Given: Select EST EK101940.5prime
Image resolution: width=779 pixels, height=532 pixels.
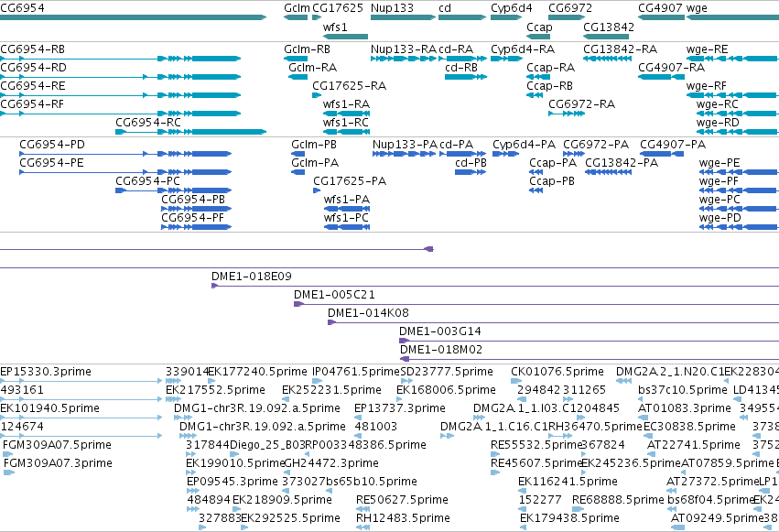Looking at the screenshot, I should pos(49,408).
